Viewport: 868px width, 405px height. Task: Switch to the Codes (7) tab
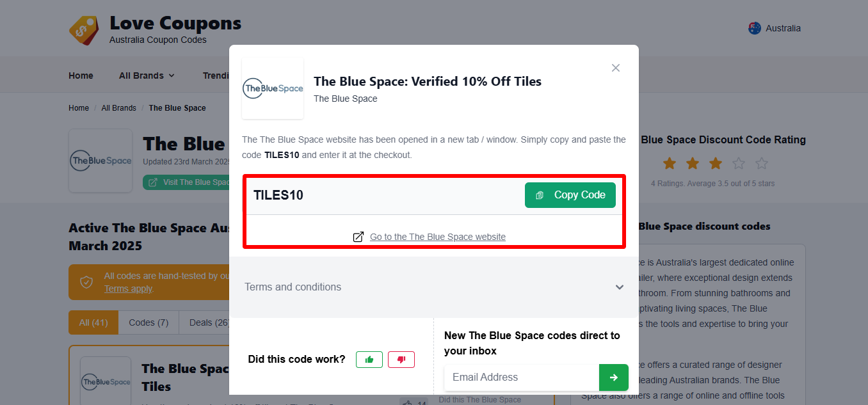click(x=148, y=322)
